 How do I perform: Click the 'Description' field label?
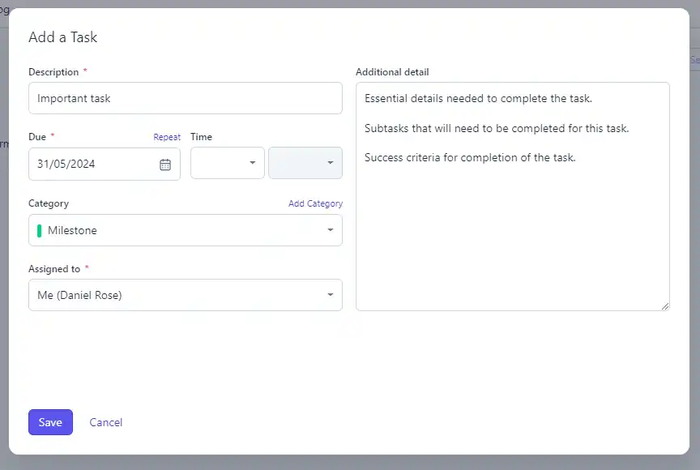click(x=53, y=72)
